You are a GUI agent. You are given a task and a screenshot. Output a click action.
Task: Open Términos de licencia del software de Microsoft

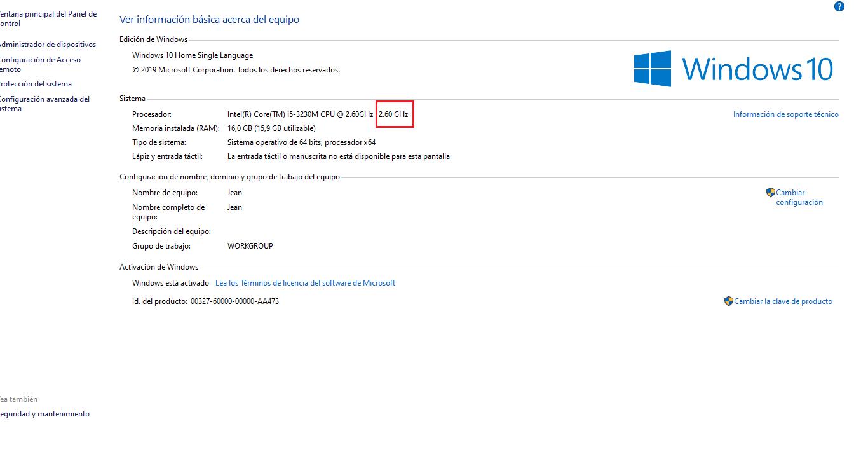pyautogui.click(x=306, y=283)
